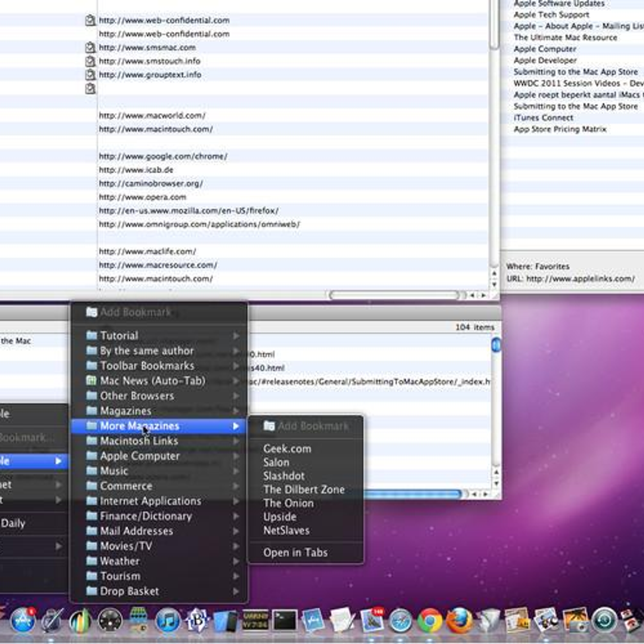Click lower window vertical scroll thumb

[x=496, y=345]
